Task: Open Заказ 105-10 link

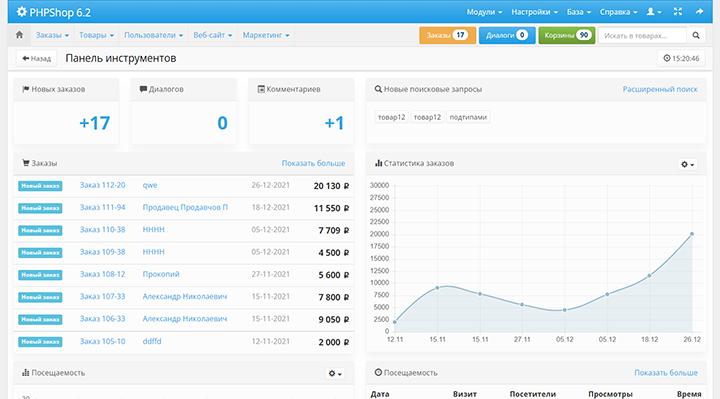Action: tap(102, 341)
